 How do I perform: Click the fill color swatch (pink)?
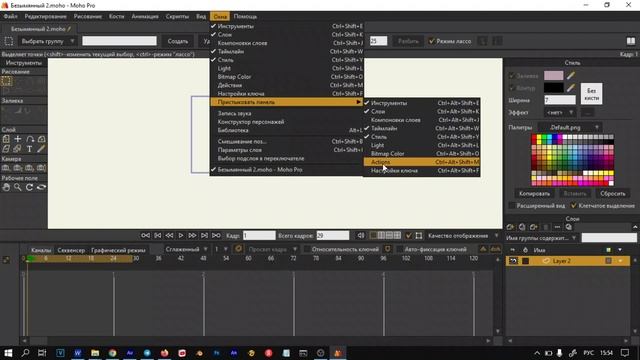point(553,76)
